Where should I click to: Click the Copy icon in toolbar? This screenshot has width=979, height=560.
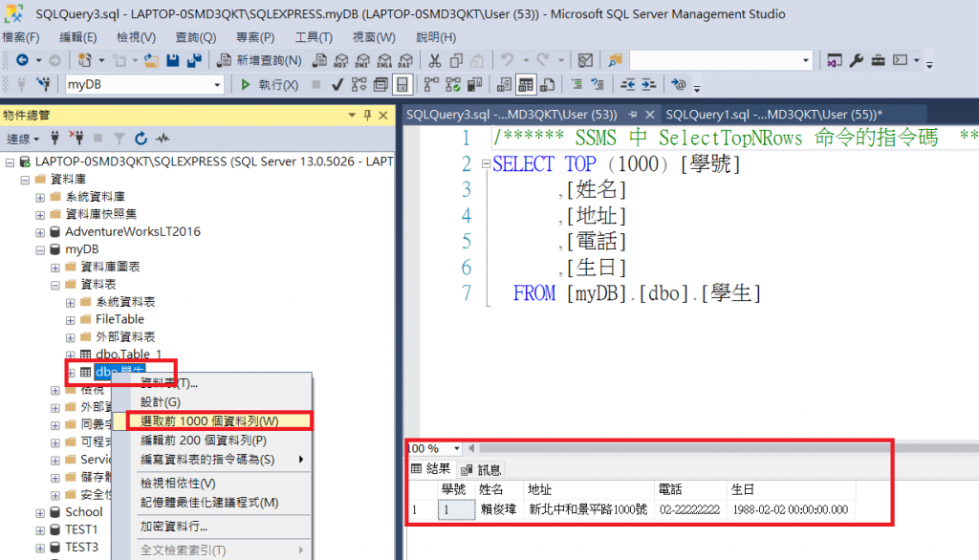456,60
